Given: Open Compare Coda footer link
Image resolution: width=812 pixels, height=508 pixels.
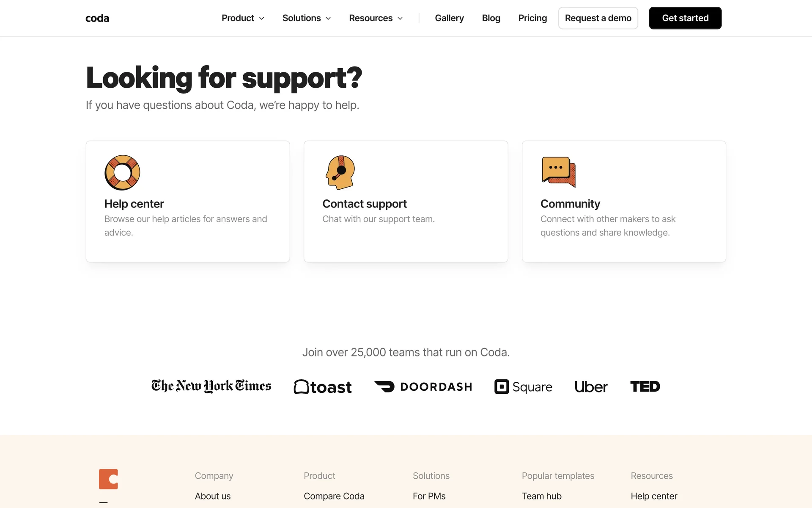Looking at the screenshot, I should (x=334, y=496).
